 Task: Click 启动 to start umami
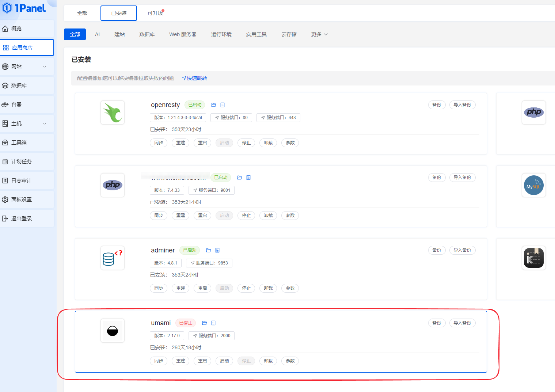224,361
